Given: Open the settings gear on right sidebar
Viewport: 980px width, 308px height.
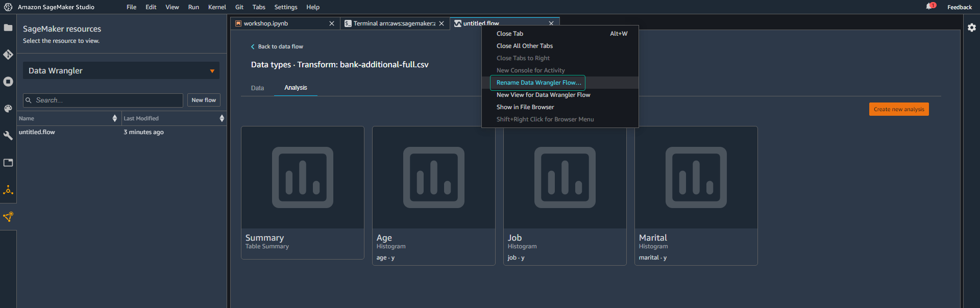Looking at the screenshot, I should (x=972, y=28).
